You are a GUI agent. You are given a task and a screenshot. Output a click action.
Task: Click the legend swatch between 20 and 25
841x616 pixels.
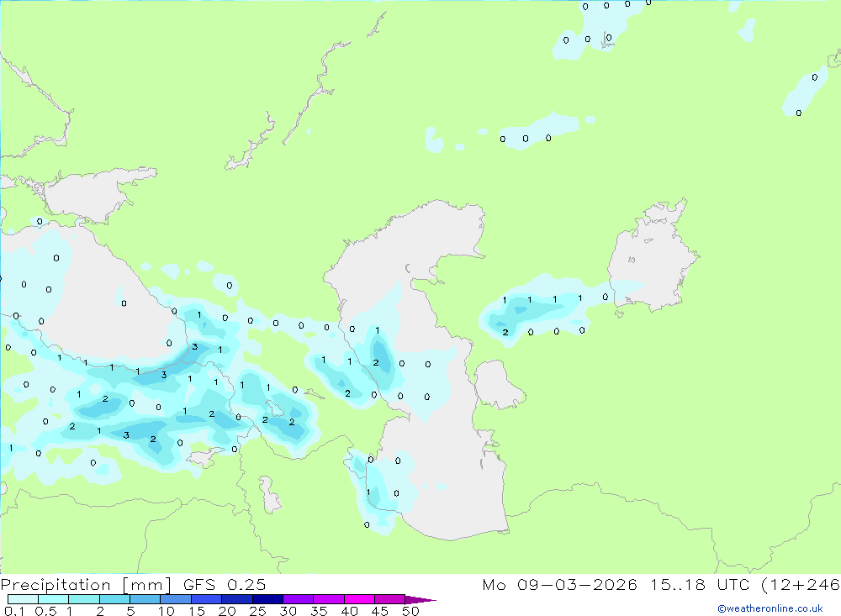(x=237, y=599)
